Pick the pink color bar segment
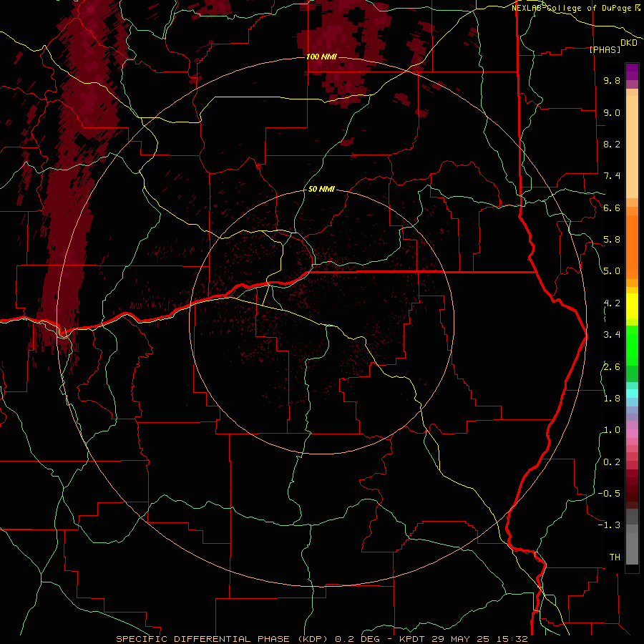 (x=632, y=434)
